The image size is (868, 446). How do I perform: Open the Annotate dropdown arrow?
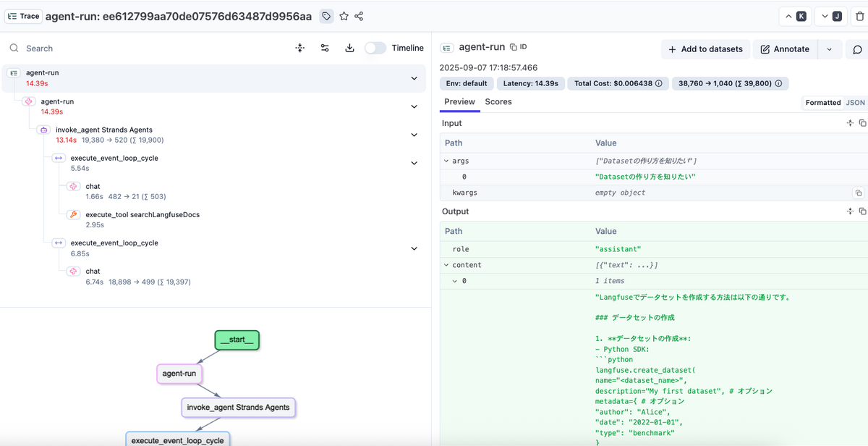pyautogui.click(x=829, y=49)
